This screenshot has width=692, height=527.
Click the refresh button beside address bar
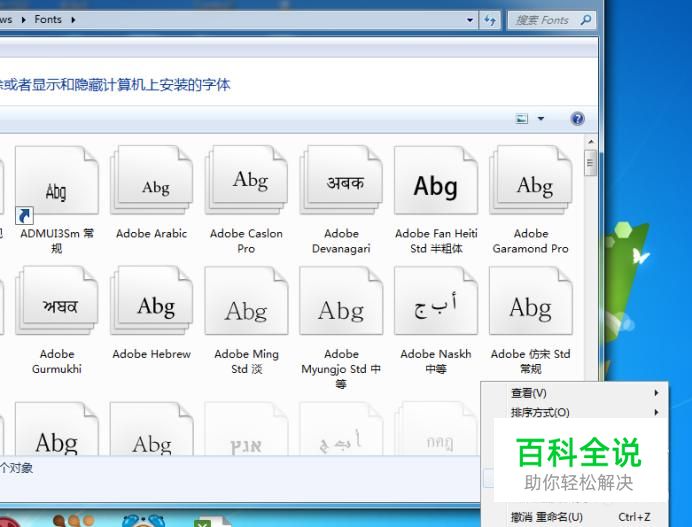click(490, 20)
